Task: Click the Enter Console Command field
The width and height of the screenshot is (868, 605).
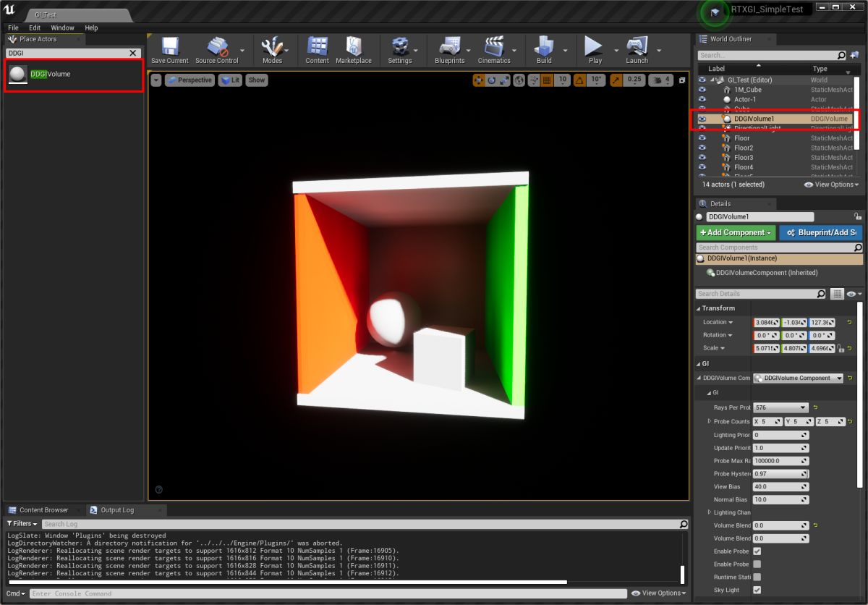Action: tap(327, 593)
